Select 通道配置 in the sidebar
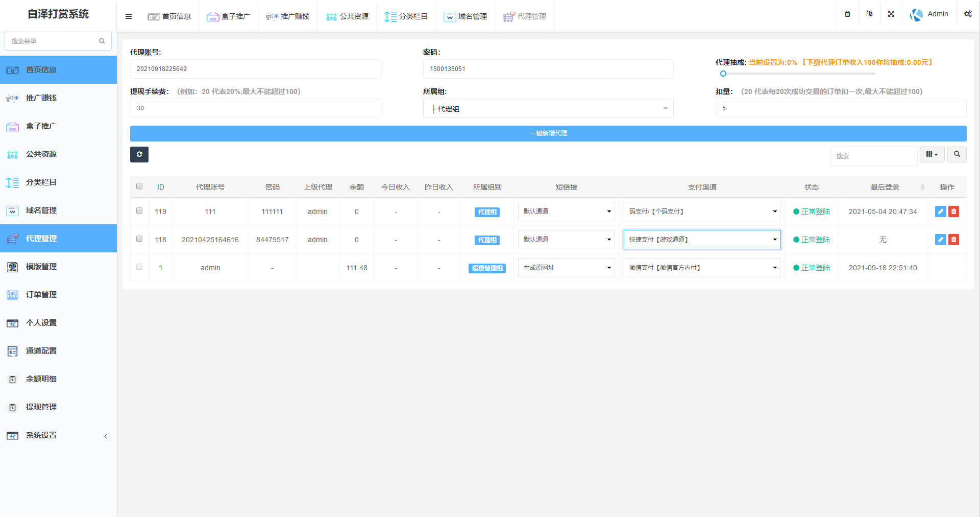 click(42, 350)
